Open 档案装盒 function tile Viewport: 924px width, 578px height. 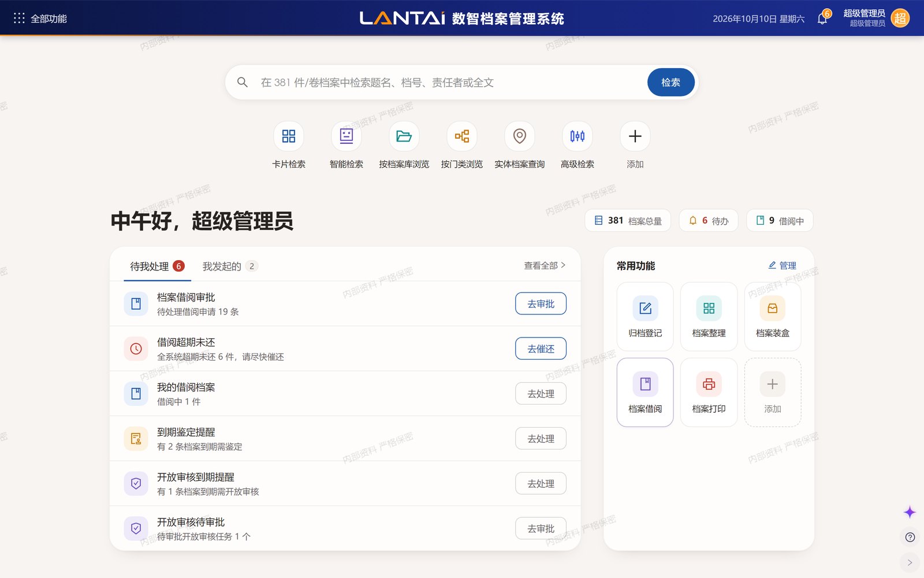tap(773, 317)
